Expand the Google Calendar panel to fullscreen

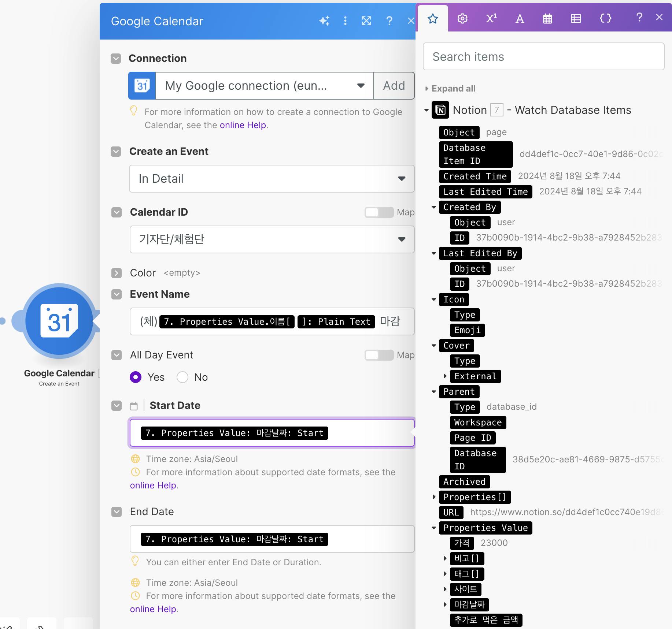pyautogui.click(x=366, y=21)
